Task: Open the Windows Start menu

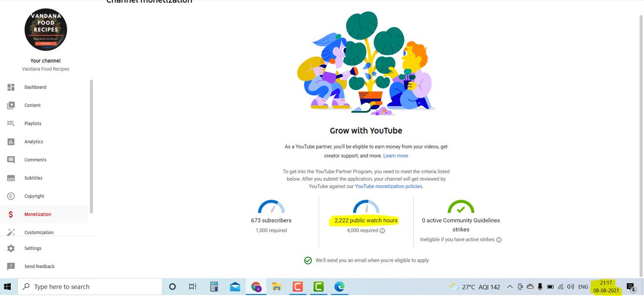Action: click(8, 287)
